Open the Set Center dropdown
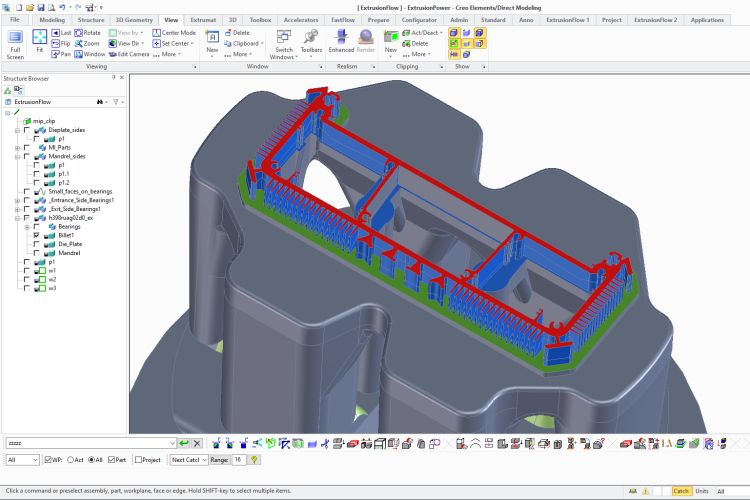 pos(173,44)
